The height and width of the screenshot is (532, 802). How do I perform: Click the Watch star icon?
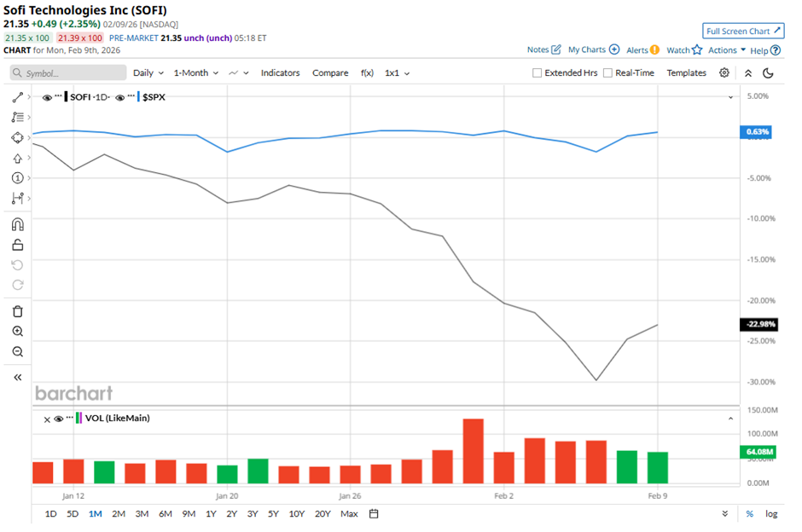click(x=697, y=49)
